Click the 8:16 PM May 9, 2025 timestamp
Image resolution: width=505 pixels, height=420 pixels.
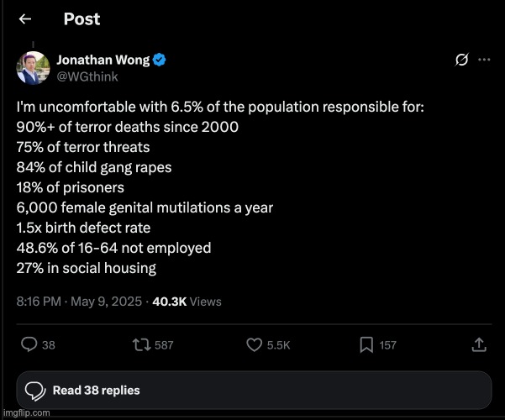point(80,301)
